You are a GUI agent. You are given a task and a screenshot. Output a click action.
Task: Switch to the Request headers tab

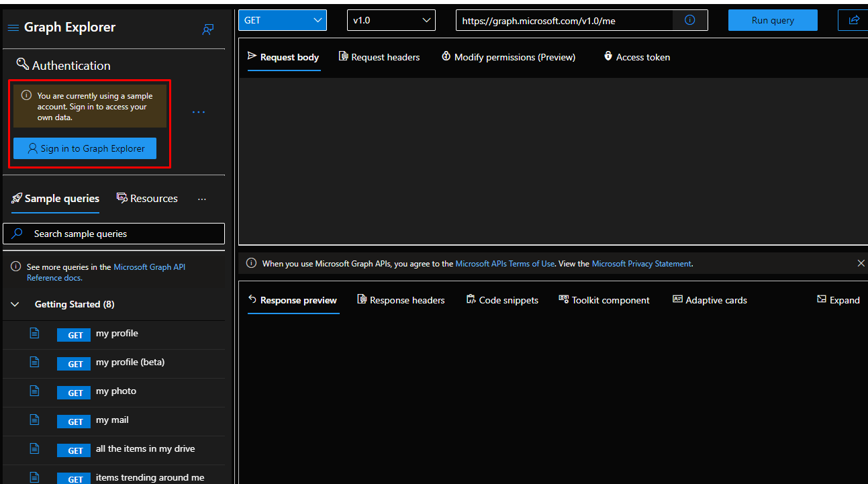(x=379, y=57)
